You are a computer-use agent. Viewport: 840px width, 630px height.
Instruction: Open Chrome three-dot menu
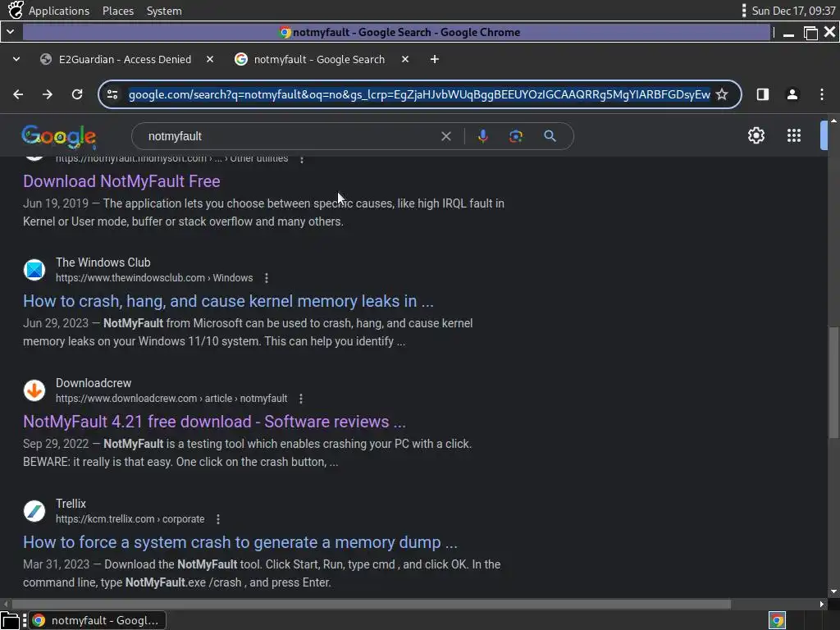tap(822, 94)
